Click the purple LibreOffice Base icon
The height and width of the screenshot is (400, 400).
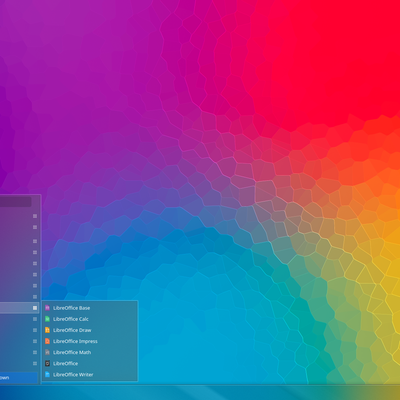tap(47, 308)
